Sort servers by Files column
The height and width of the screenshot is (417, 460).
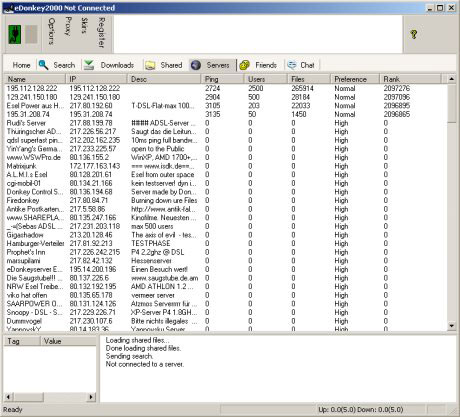coord(309,79)
